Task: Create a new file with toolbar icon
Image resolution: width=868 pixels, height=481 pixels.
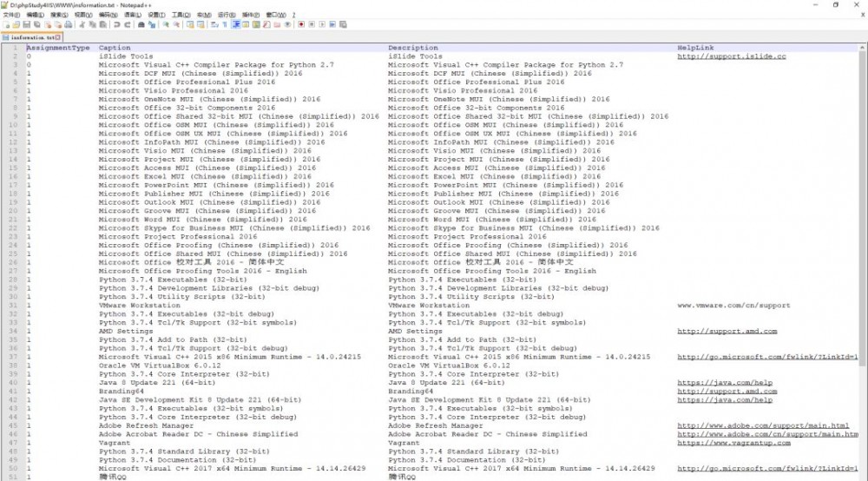Action: click(7, 24)
